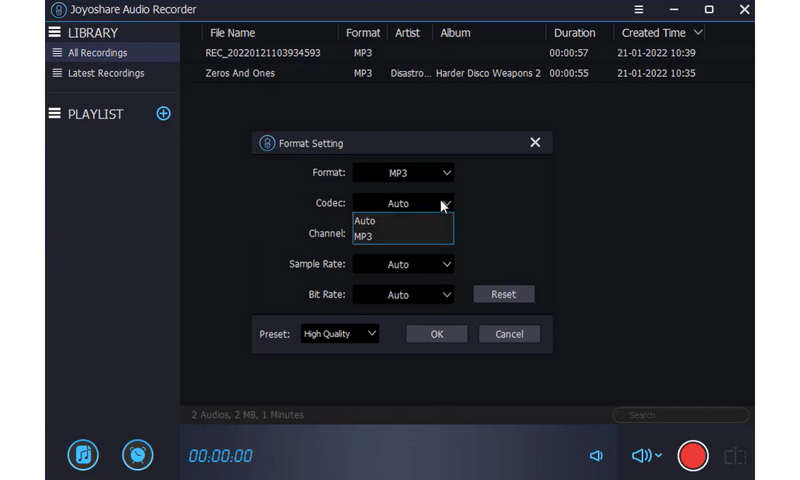This screenshot has width=800, height=480.
Task: Click the 00:00:57 duration cell
Action: point(568,53)
